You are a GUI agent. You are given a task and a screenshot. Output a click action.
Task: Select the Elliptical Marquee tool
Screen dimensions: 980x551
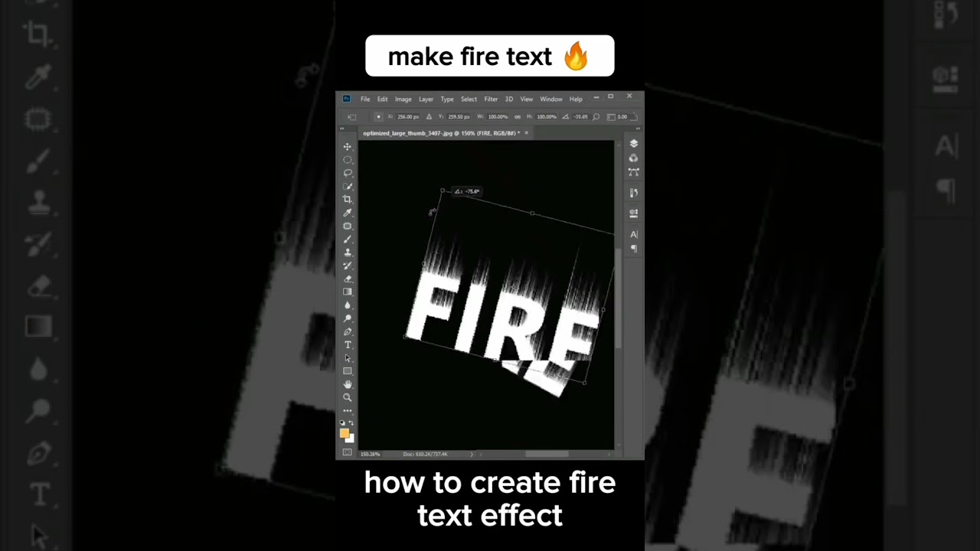(347, 160)
